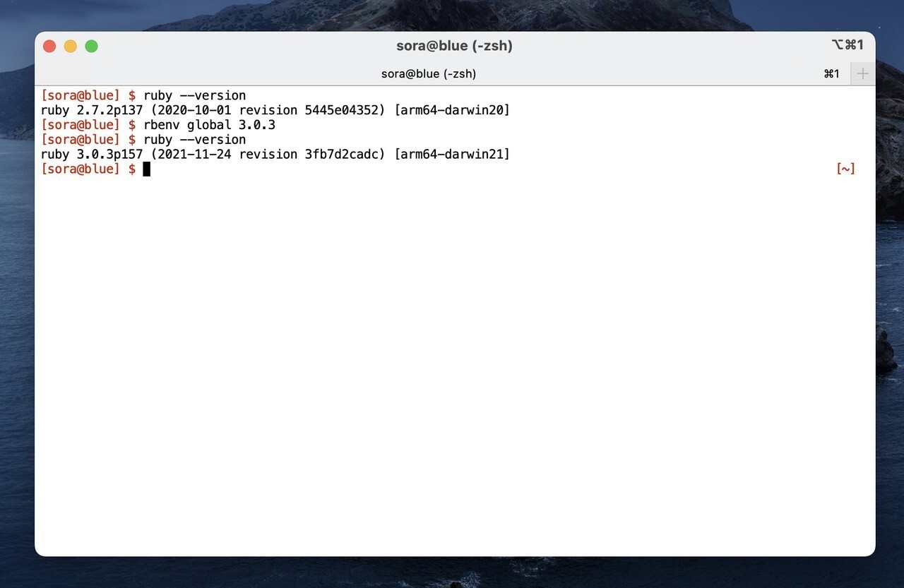Minimize the terminal with the yellow button
Viewport: 904px width, 588px height.
click(71, 46)
